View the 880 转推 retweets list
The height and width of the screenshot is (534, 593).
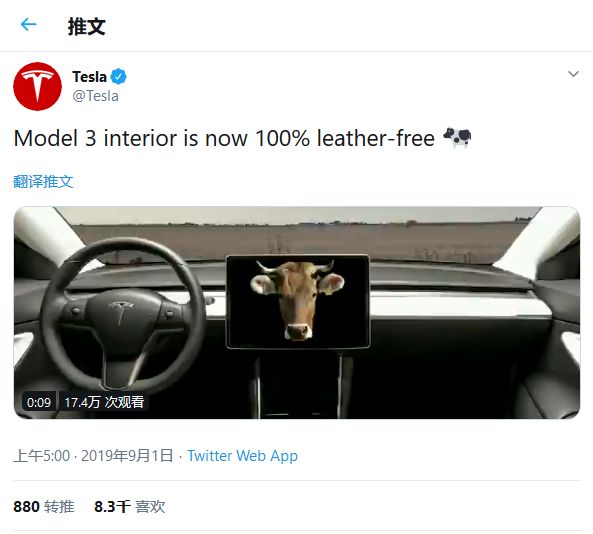pos(44,506)
